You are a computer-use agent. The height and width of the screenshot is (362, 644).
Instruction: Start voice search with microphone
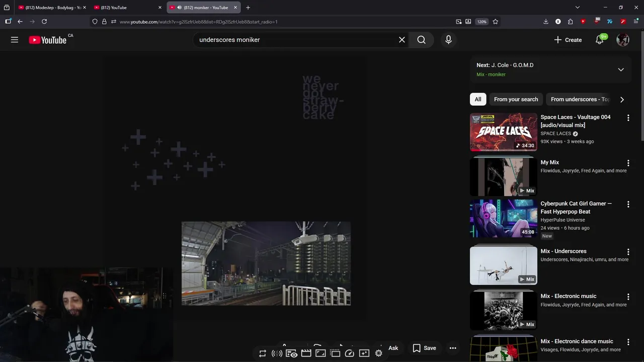tap(448, 40)
